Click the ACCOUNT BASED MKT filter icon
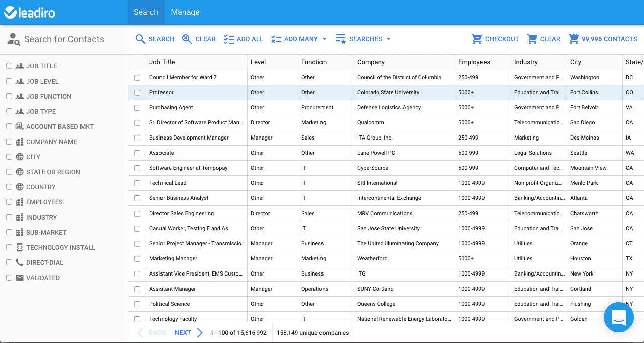Viewport: 644px width, 343px height. pos(20,126)
